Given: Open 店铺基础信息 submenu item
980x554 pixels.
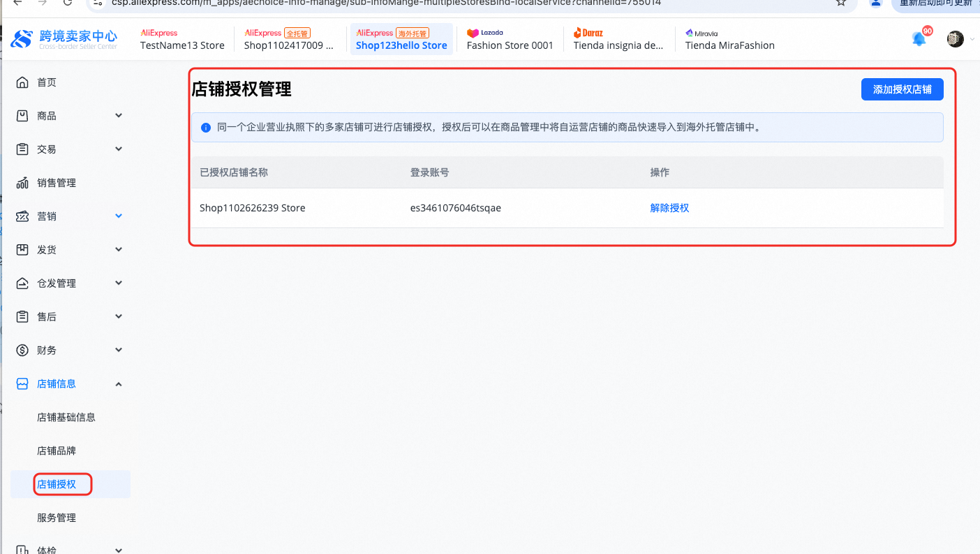Looking at the screenshot, I should point(66,417).
